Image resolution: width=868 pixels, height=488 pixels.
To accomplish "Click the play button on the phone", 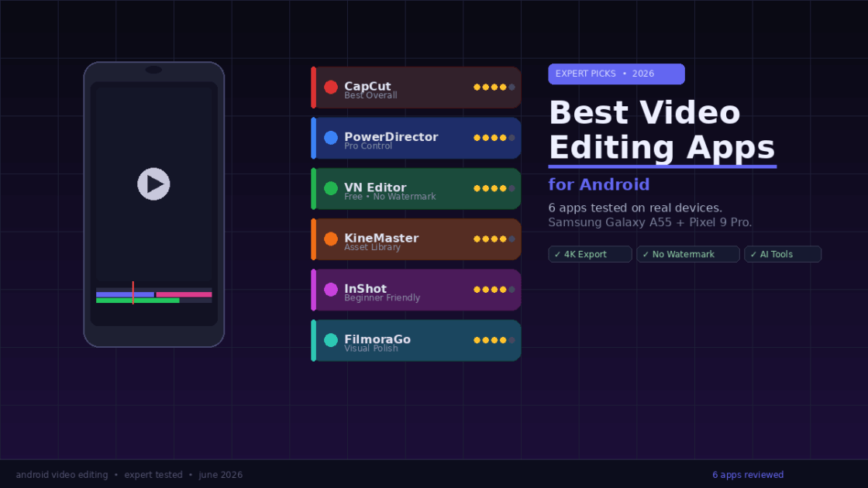I will [153, 184].
